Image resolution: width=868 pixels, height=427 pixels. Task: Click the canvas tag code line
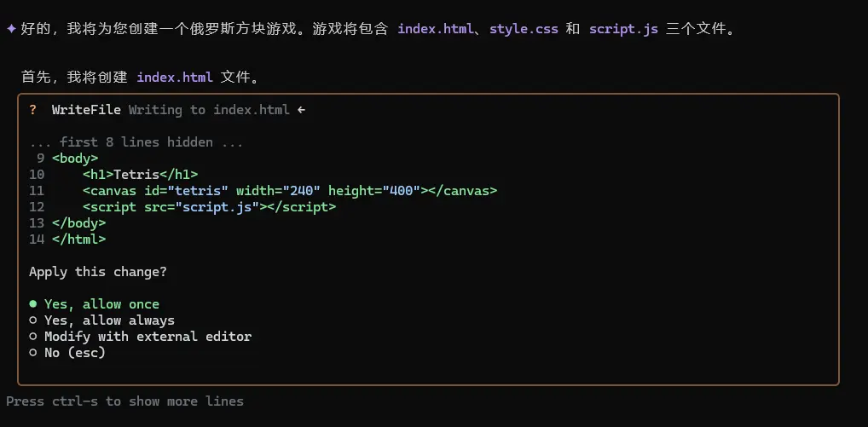(x=289, y=191)
